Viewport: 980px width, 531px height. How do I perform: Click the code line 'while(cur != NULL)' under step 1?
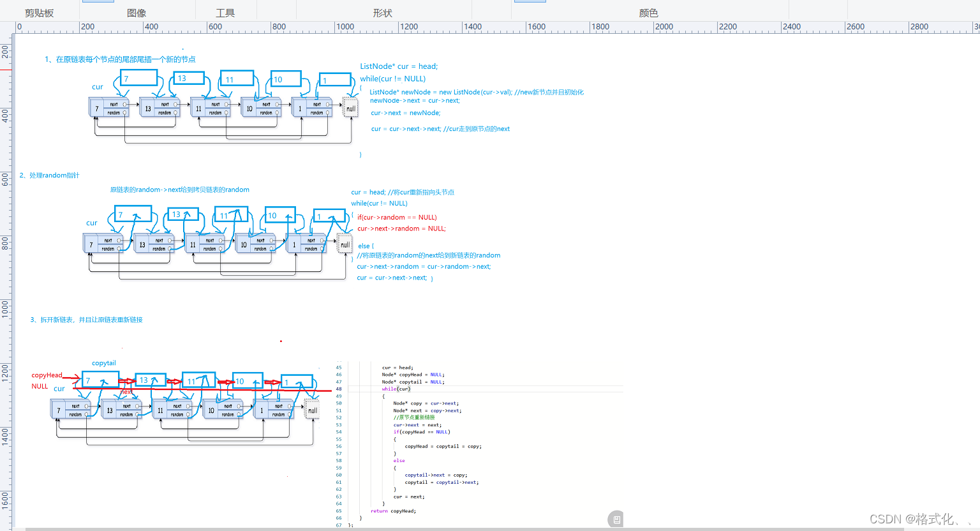tap(392, 79)
